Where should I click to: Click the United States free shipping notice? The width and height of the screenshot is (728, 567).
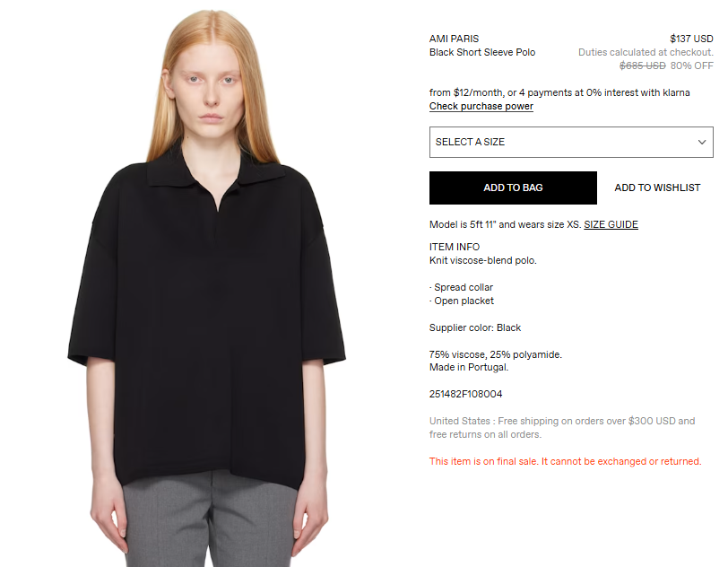click(562, 428)
